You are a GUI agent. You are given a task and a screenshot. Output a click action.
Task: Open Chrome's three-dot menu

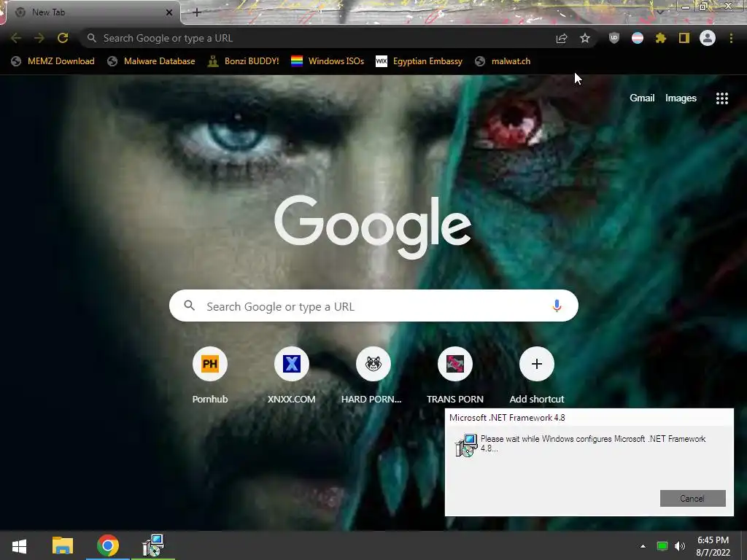tap(731, 38)
